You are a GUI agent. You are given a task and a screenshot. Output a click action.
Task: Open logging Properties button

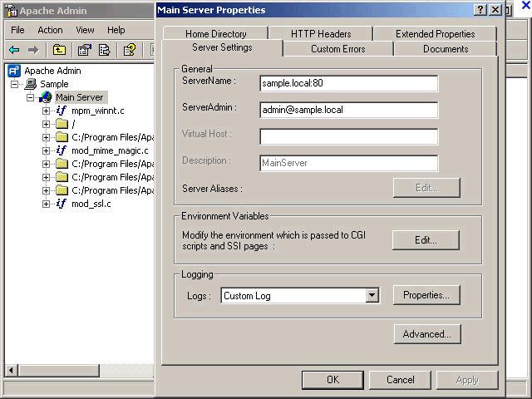(426, 295)
